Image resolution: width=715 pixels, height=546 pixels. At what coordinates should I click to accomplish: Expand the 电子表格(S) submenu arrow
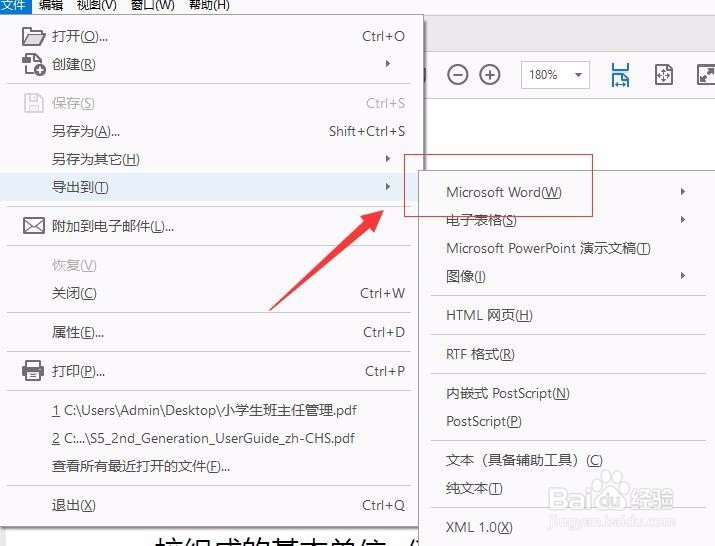click(683, 219)
